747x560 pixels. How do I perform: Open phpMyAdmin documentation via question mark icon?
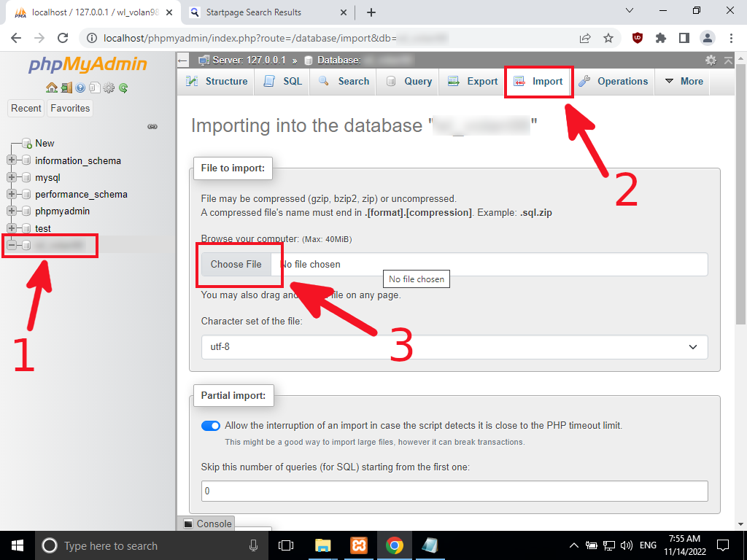pyautogui.click(x=80, y=87)
